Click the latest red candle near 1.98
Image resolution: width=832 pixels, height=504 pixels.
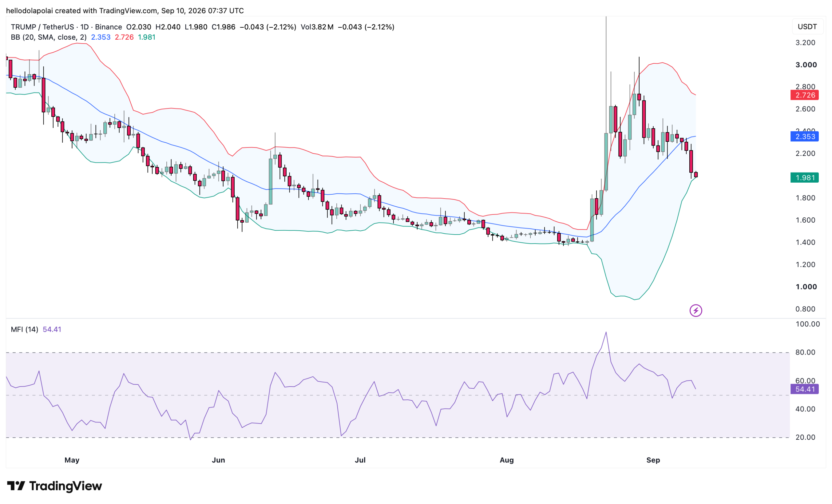695,174
